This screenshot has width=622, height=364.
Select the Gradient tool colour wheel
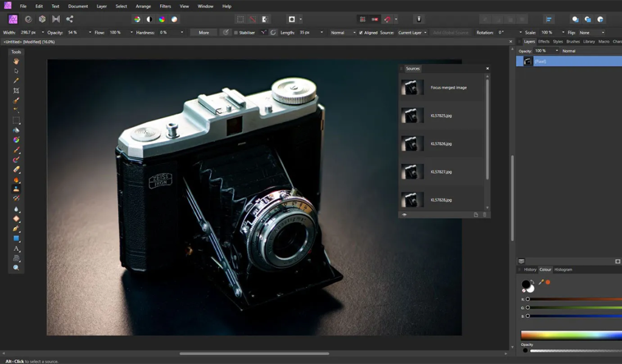coord(16,140)
